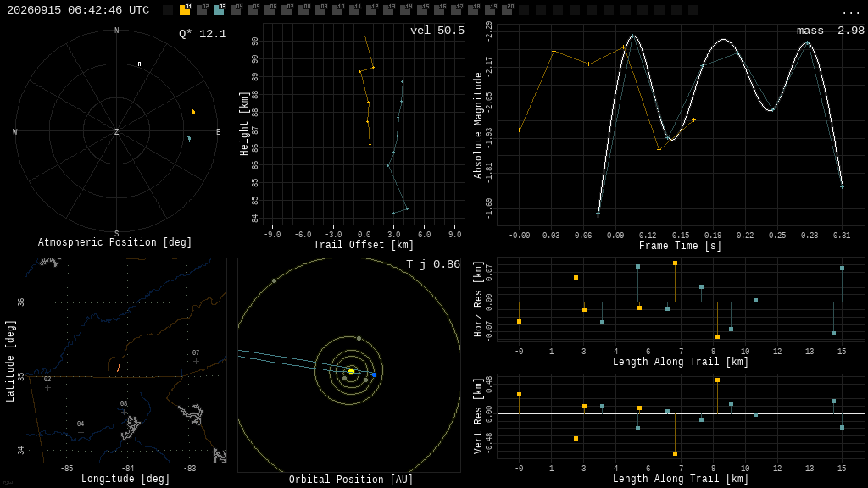Viewport: 868px width, 488px height.
Task: Click the station 07 indicator square
Action: pyautogui.click(x=287, y=9)
